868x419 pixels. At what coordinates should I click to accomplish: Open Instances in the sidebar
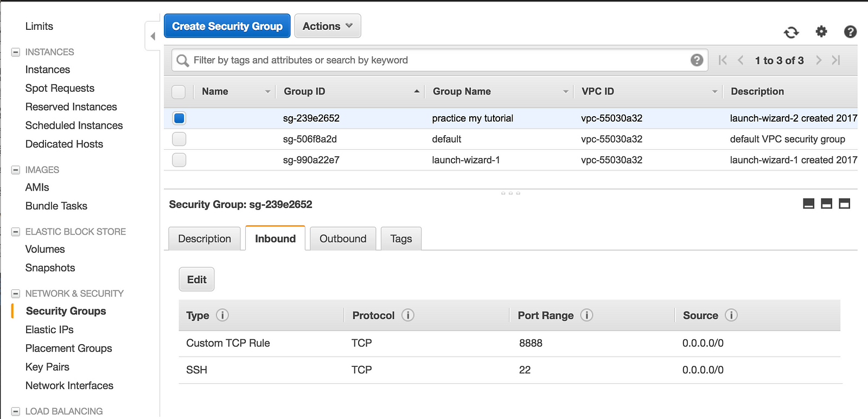click(48, 69)
